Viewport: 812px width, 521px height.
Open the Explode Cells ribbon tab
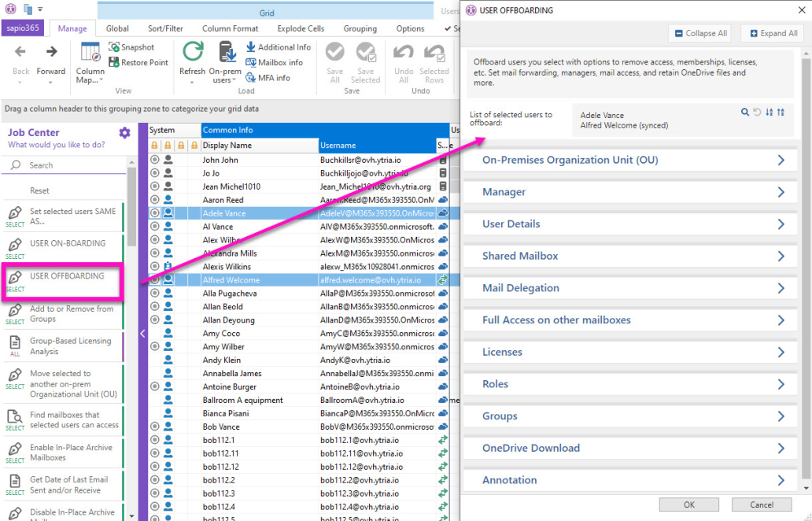[x=301, y=28]
